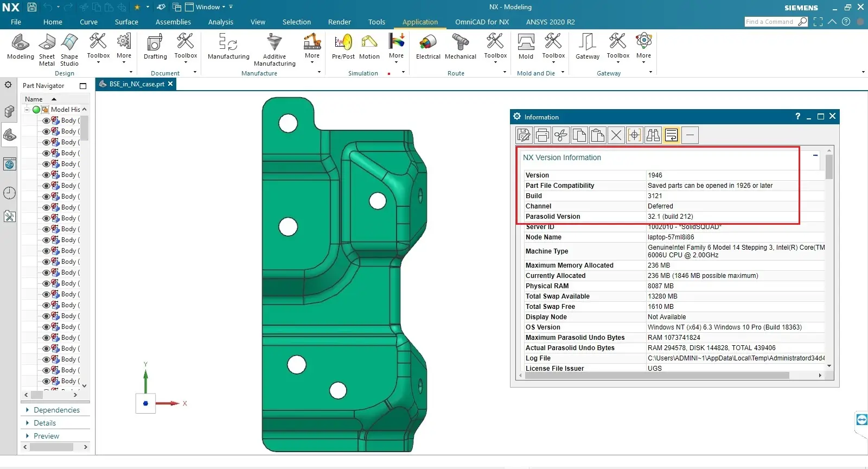Select the OmniCAD for NX tab
This screenshot has width=868, height=469.
(482, 22)
